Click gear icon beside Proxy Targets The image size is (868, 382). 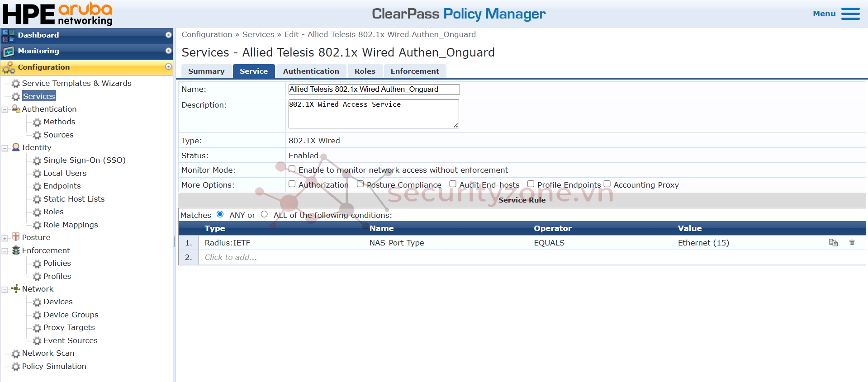click(x=37, y=328)
